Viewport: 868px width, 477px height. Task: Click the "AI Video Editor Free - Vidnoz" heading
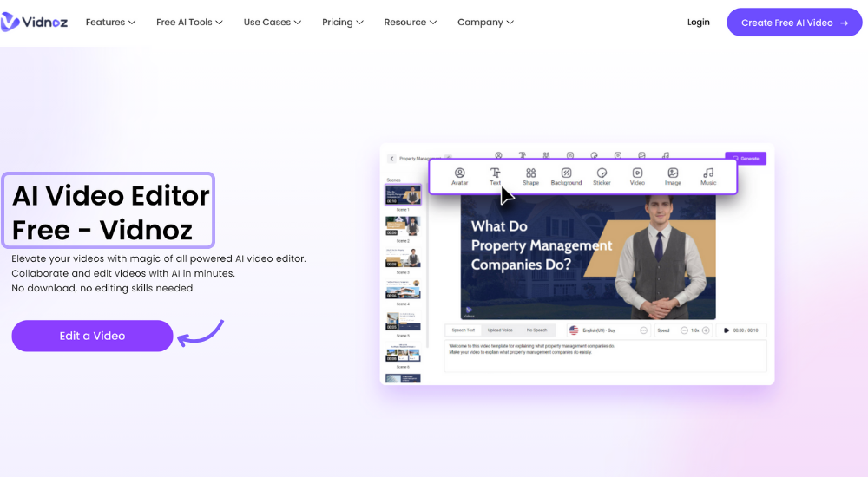point(111,212)
